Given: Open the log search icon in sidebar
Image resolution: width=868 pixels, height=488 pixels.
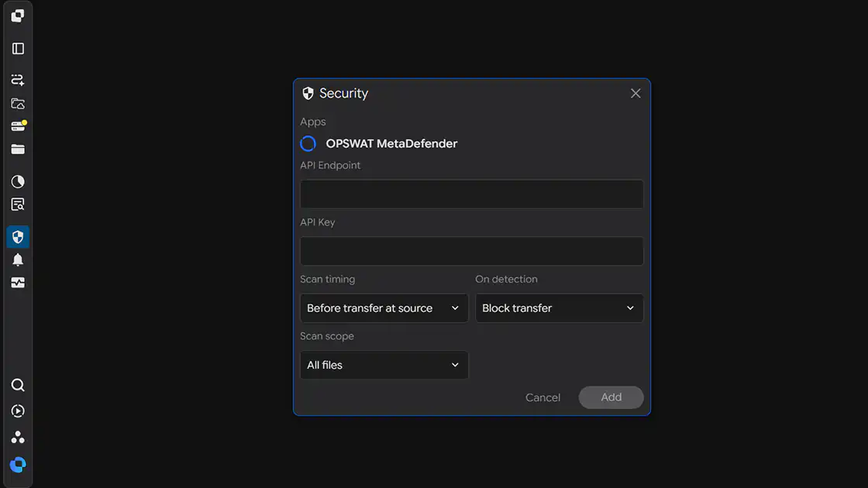Looking at the screenshot, I should click(18, 204).
